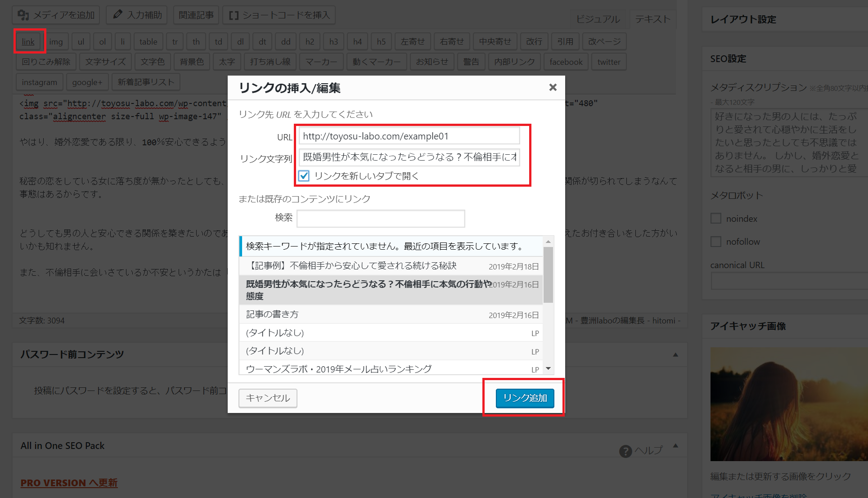Insert a ul tag
This screenshot has height=498, width=868.
(x=81, y=41)
